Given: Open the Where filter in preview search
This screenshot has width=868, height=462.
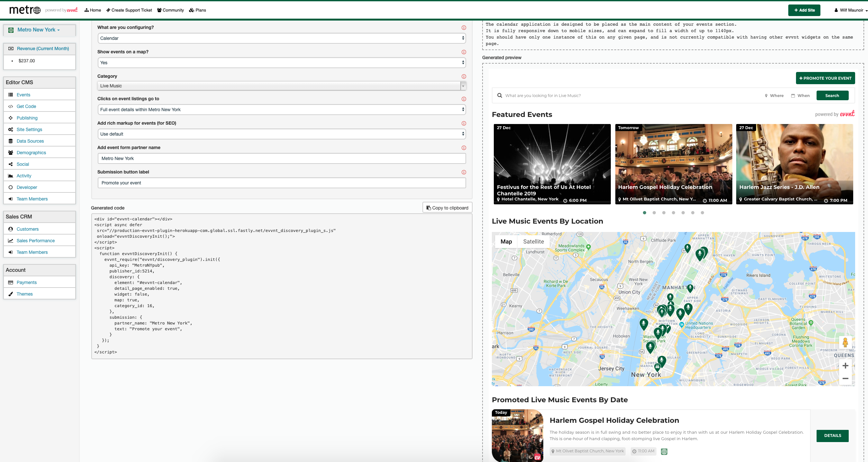Looking at the screenshot, I should tap(774, 96).
